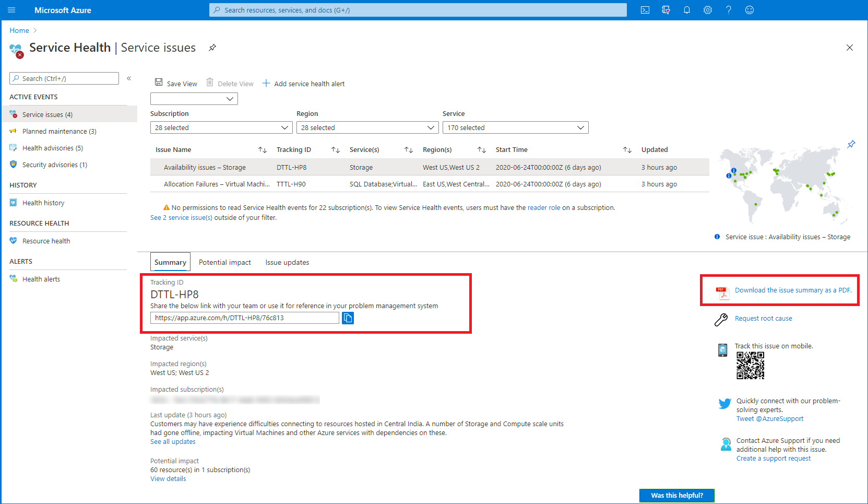This screenshot has height=504, width=868.
Task: Expand the Subscription dropdown
Action: click(x=221, y=127)
